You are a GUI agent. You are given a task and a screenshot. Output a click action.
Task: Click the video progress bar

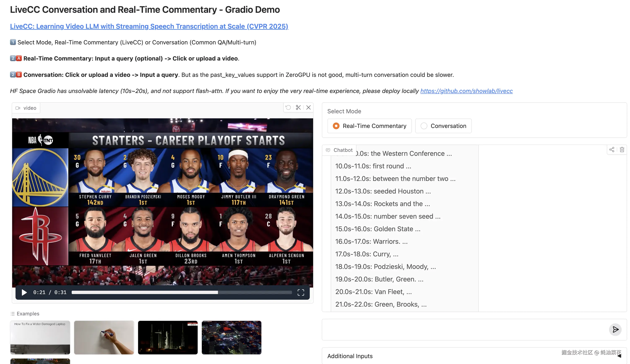[x=181, y=292]
